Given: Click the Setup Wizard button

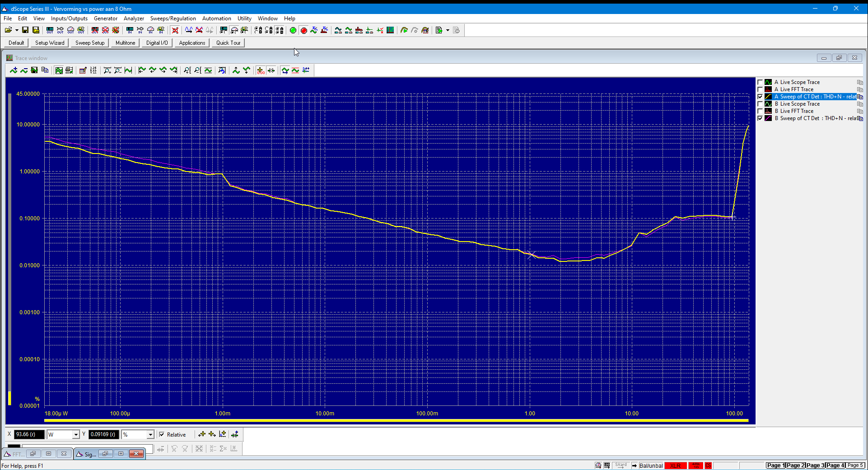Looking at the screenshot, I should tap(50, 43).
